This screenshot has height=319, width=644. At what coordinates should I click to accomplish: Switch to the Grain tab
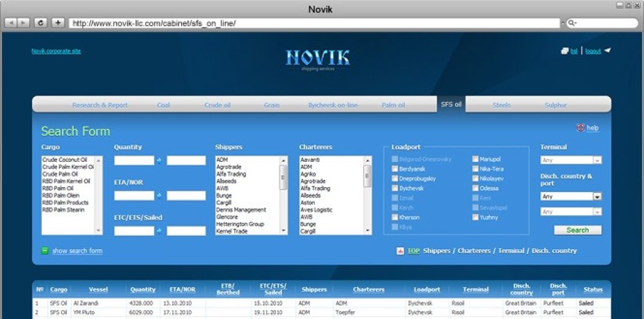[x=272, y=105]
